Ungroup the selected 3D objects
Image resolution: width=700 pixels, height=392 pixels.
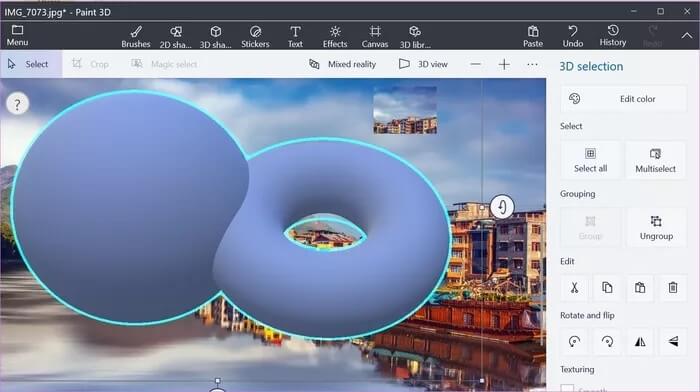[656, 228]
